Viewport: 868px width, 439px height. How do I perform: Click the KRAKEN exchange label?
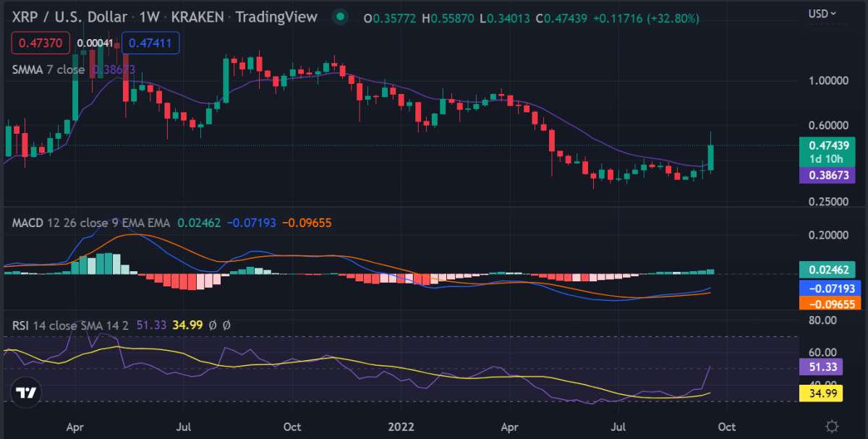(197, 17)
